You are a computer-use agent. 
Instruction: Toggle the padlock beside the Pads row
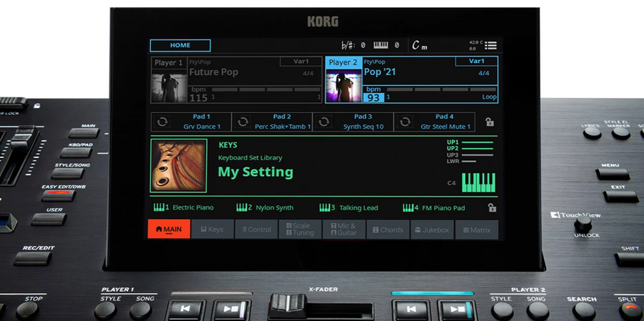click(489, 122)
